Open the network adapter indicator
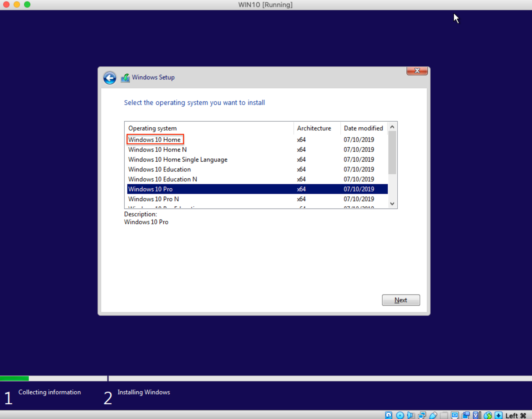 click(x=422, y=415)
